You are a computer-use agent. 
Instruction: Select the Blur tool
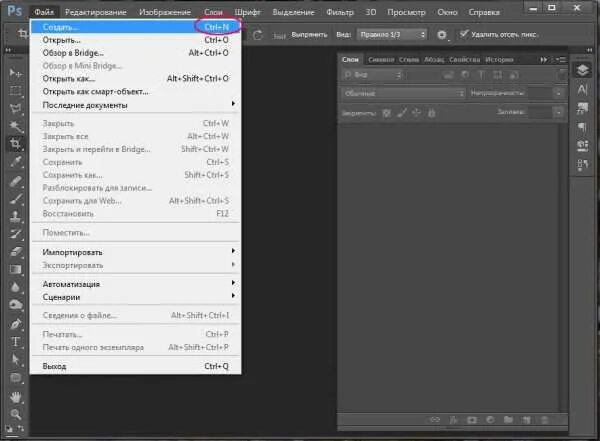point(16,287)
